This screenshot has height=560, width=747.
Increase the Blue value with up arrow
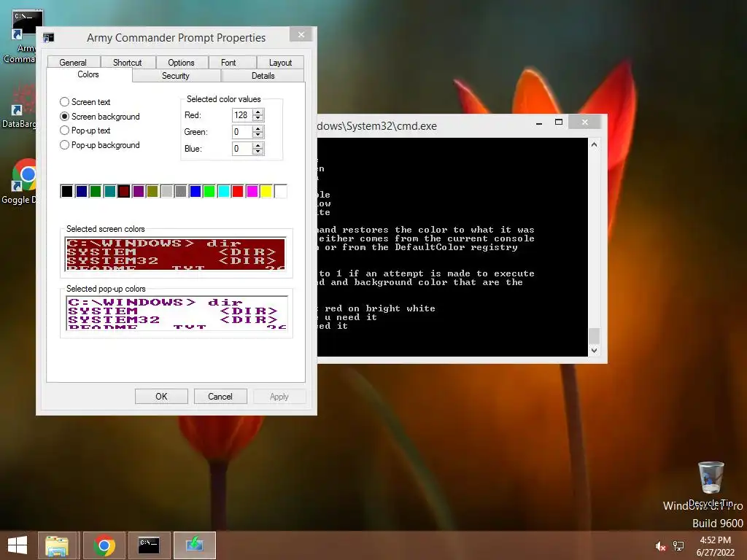point(258,146)
